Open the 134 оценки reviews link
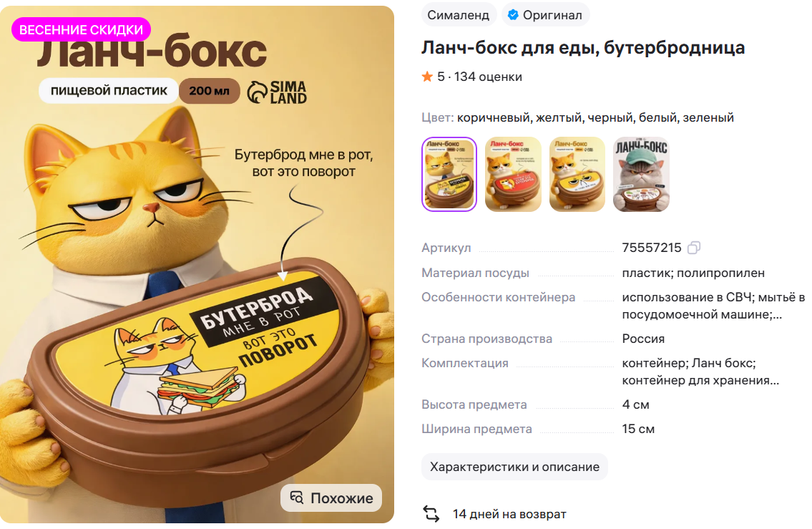 [488, 77]
